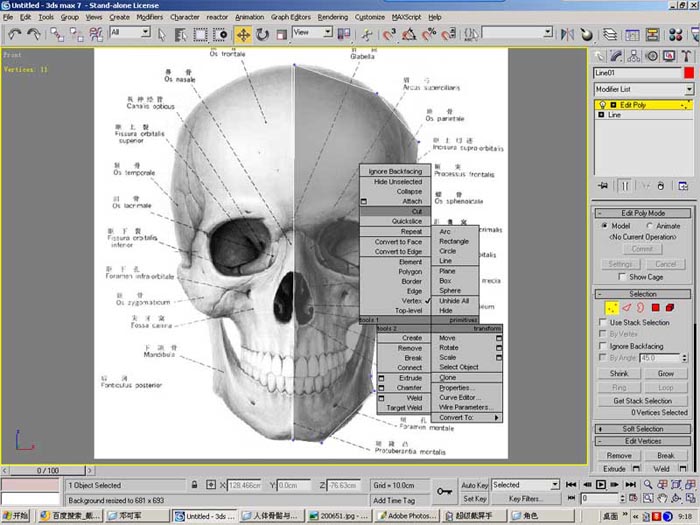The width and height of the screenshot is (700, 525).
Task: Choose the Select Object arrow tool
Action: [x=162, y=34]
